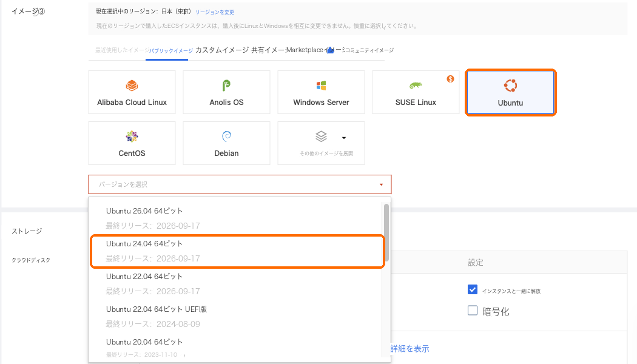Click the ストレージ section label
Viewport: 637px width, 364px height.
(x=27, y=231)
